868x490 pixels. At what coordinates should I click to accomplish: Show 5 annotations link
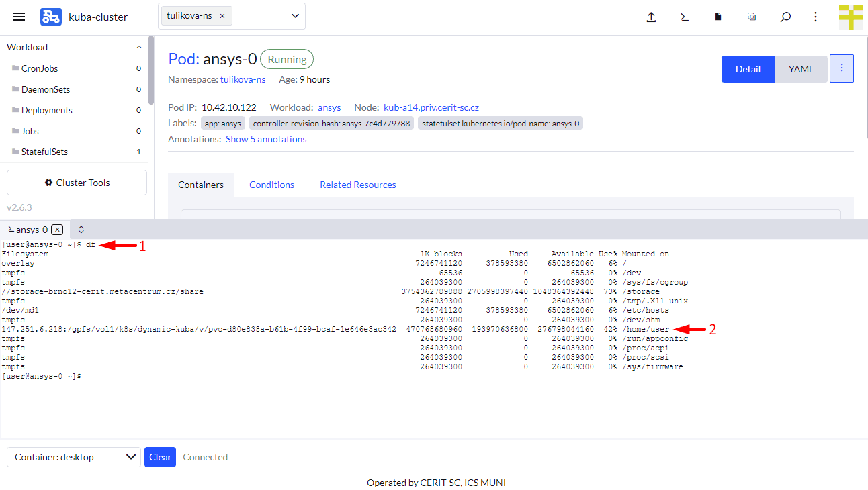[266, 139]
